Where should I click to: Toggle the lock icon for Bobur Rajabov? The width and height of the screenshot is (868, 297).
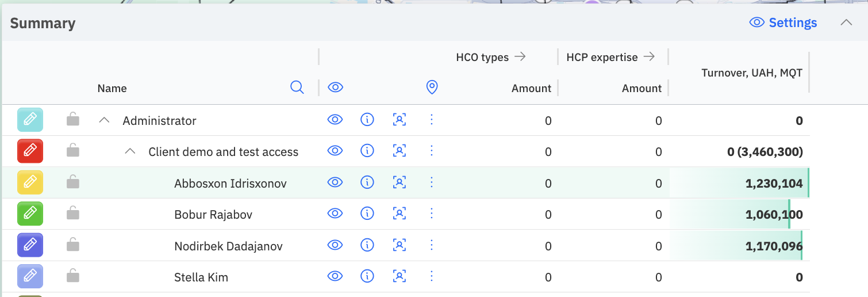(x=72, y=213)
